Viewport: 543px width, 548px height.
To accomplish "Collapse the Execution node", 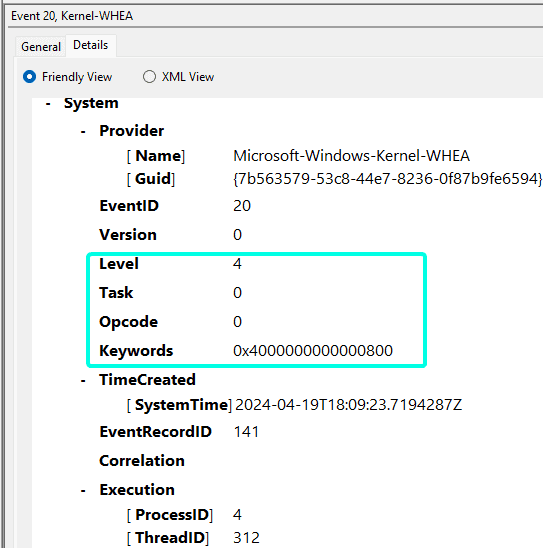I will pyautogui.click(x=83, y=491).
